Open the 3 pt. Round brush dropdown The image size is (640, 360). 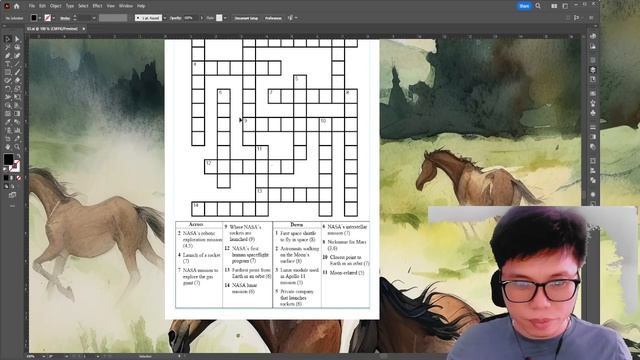click(x=164, y=18)
